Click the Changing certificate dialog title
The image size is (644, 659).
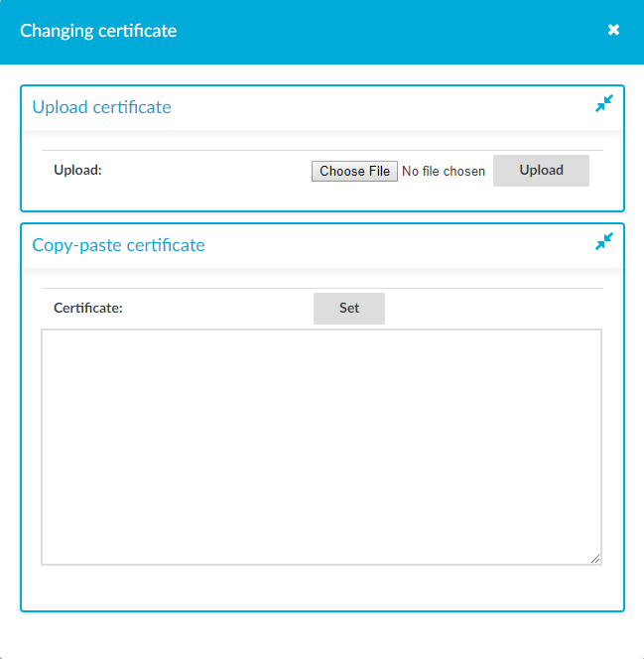pos(98,31)
